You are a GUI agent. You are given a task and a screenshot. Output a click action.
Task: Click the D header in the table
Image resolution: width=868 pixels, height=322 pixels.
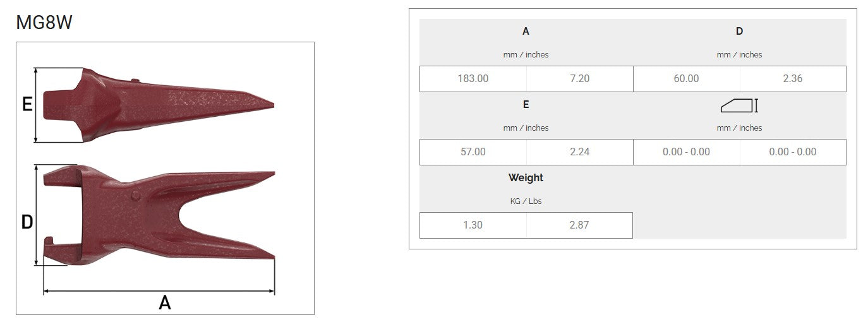coord(739,32)
